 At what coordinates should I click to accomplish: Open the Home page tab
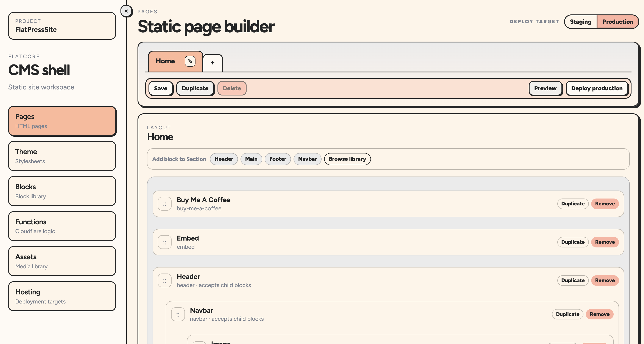point(166,61)
